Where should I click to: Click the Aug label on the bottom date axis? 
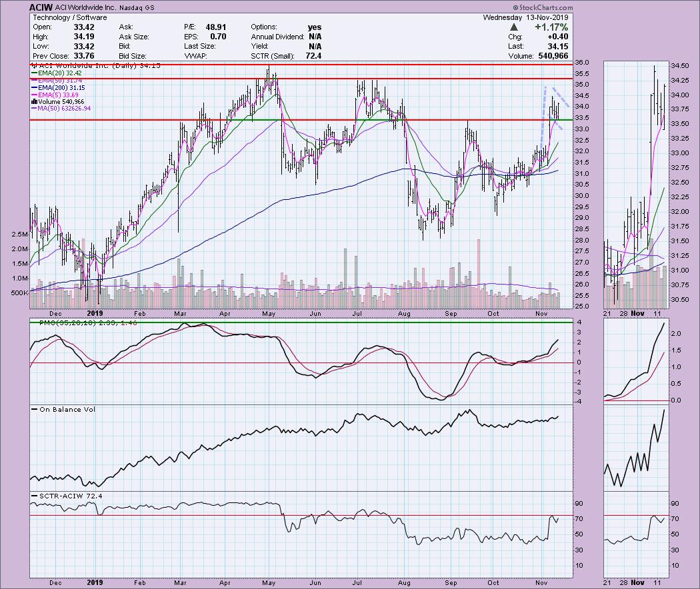[405, 312]
